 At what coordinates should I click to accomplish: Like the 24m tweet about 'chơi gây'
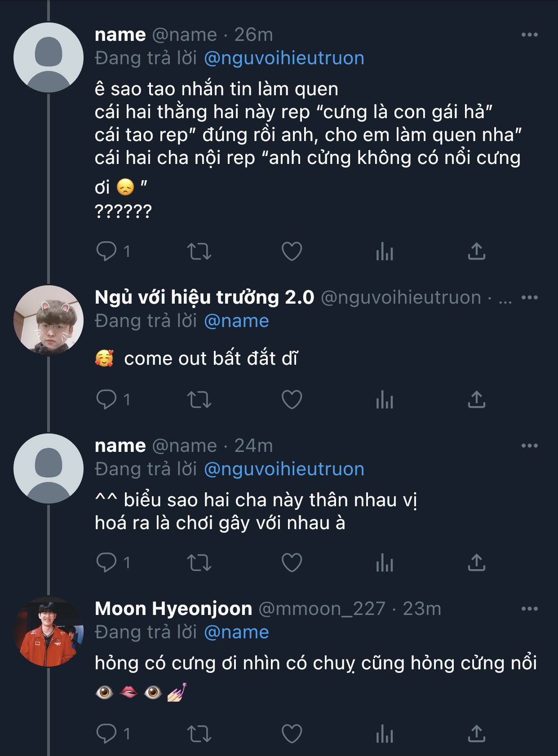point(292,562)
